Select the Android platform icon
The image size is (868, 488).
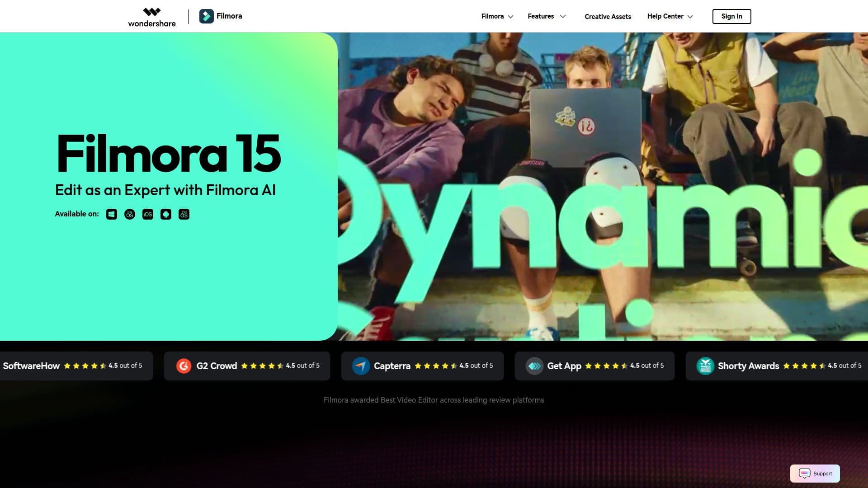click(166, 214)
